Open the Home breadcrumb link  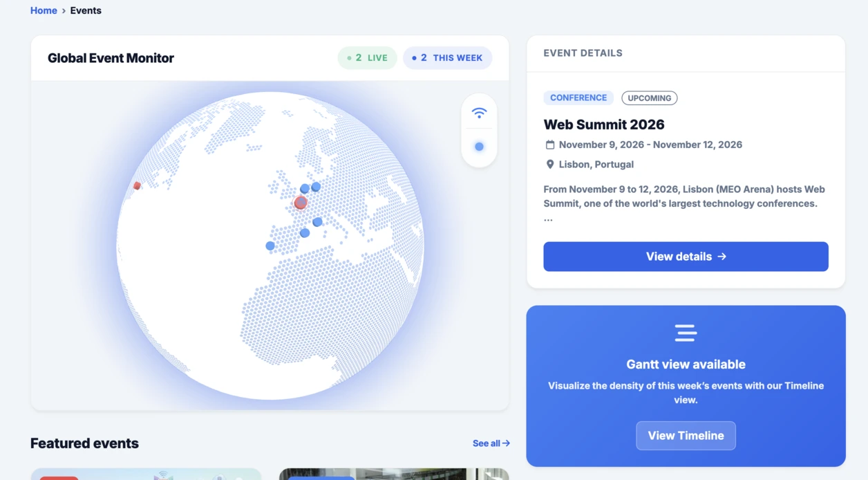pos(44,10)
